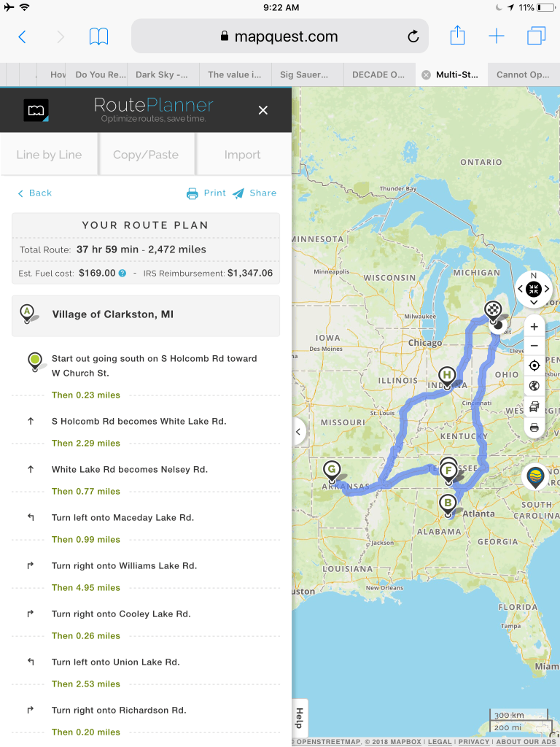Screen dimensions: 560x747
Task: Go back with the Back chevron link
Action: coord(35,193)
